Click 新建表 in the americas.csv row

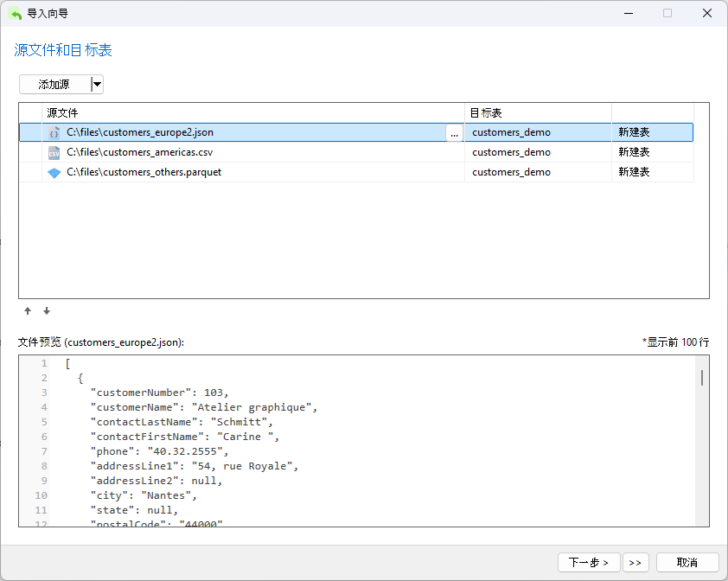pyautogui.click(x=634, y=152)
